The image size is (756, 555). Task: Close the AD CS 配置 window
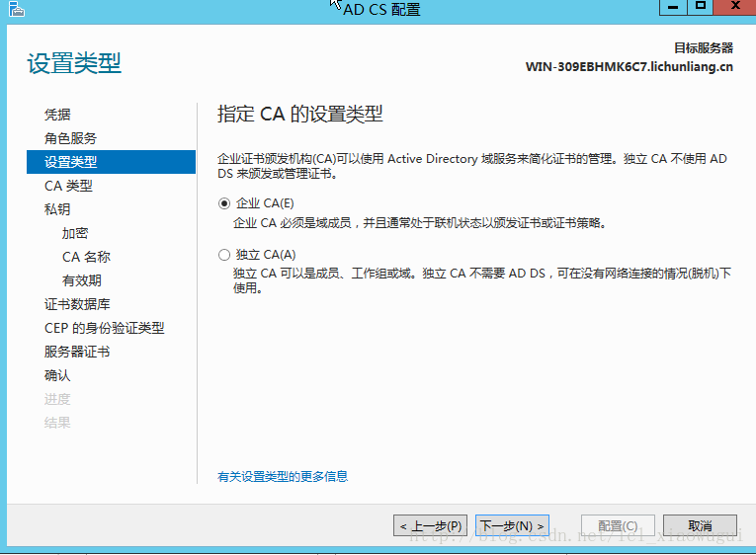pos(735,6)
